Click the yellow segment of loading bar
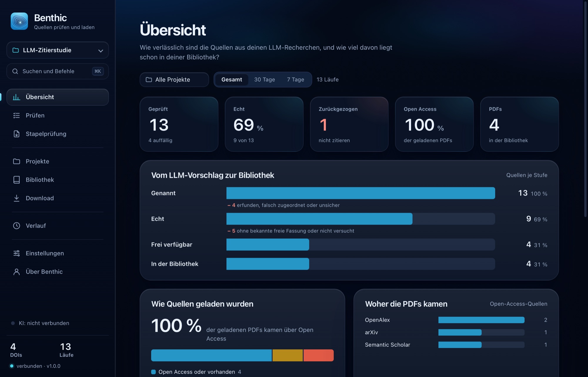This screenshot has width=588, height=377. point(288,355)
